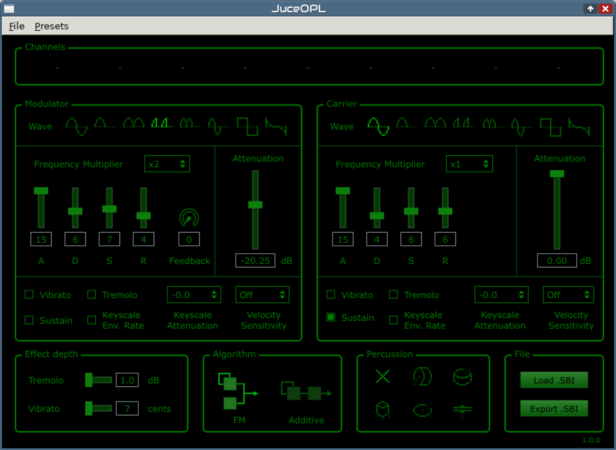Select Modulator logarithmic sawtooth wave icon

click(x=276, y=127)
